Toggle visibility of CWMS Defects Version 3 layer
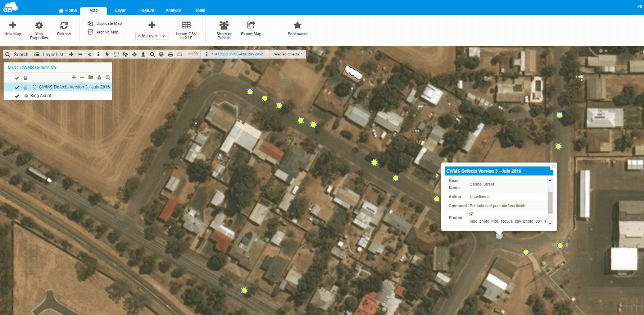 point(17,87)
